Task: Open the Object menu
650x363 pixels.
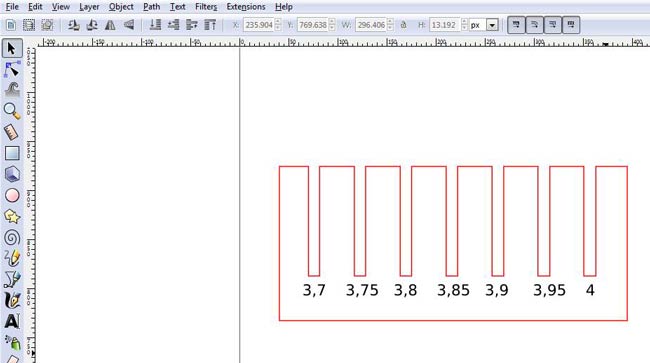Action: (121, 7)
